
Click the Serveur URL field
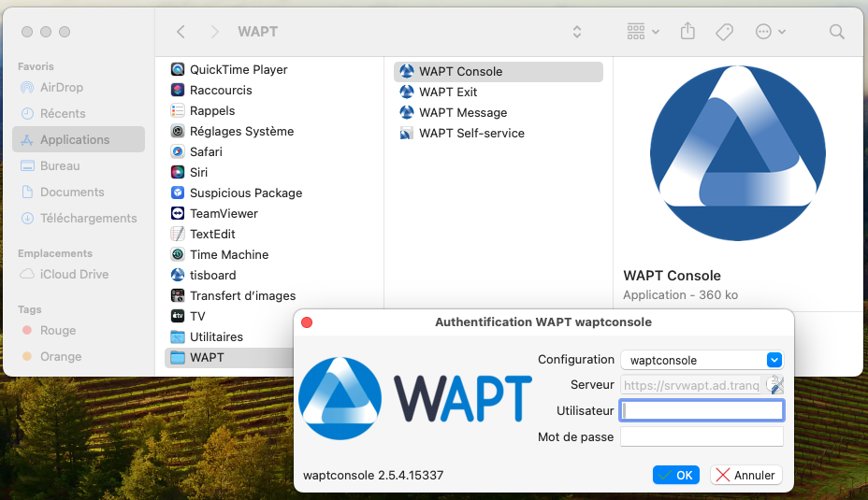pyautogui.click(x=691, y=385)
